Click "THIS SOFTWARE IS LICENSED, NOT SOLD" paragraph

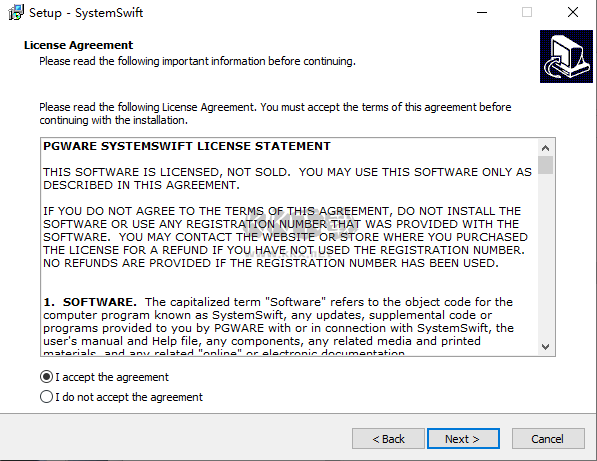[287, 179]
